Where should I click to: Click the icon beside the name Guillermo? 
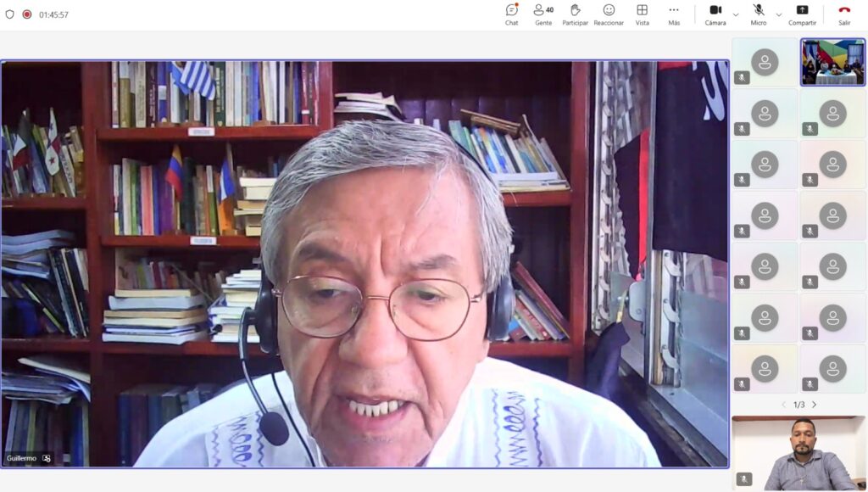click(x=47, y=458)
